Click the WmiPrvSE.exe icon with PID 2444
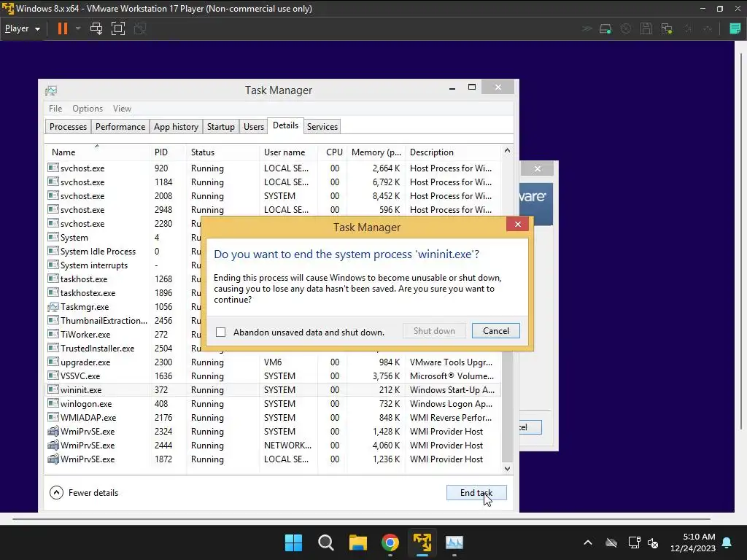Viewport: 747px width, 560px height. (53, 446)
